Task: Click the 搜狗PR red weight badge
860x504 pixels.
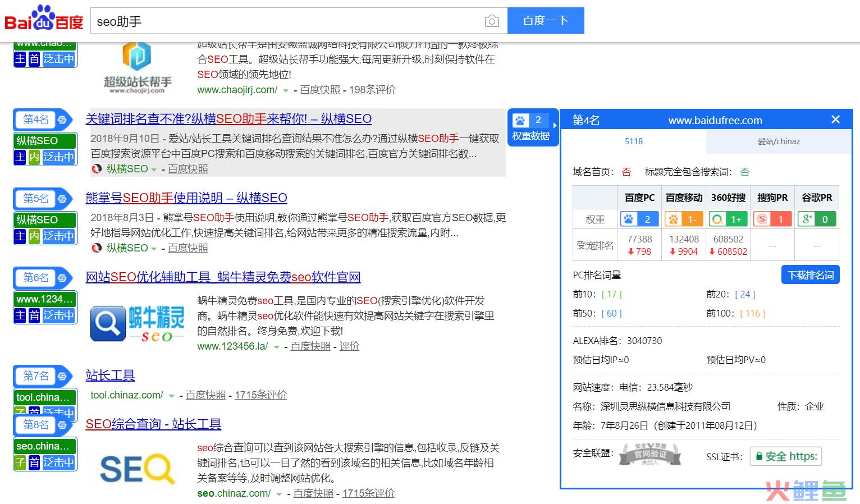Action: point(772,219)
